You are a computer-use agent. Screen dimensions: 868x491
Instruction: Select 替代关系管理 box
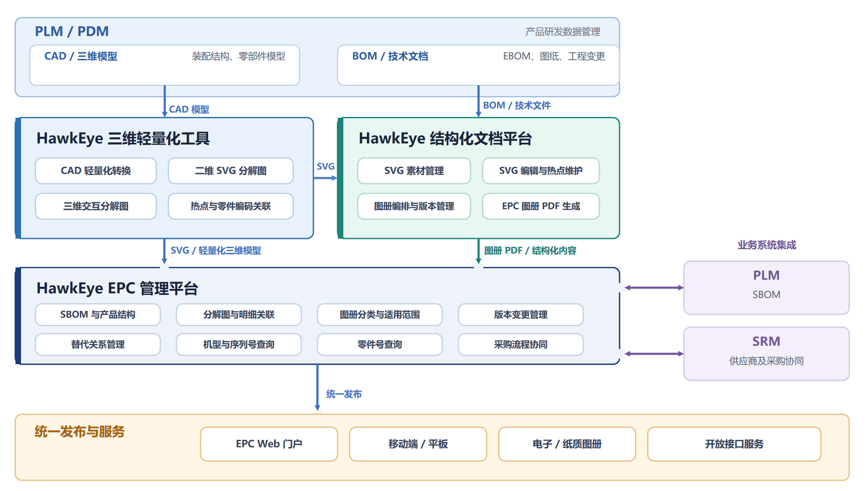tap(98, 344)
